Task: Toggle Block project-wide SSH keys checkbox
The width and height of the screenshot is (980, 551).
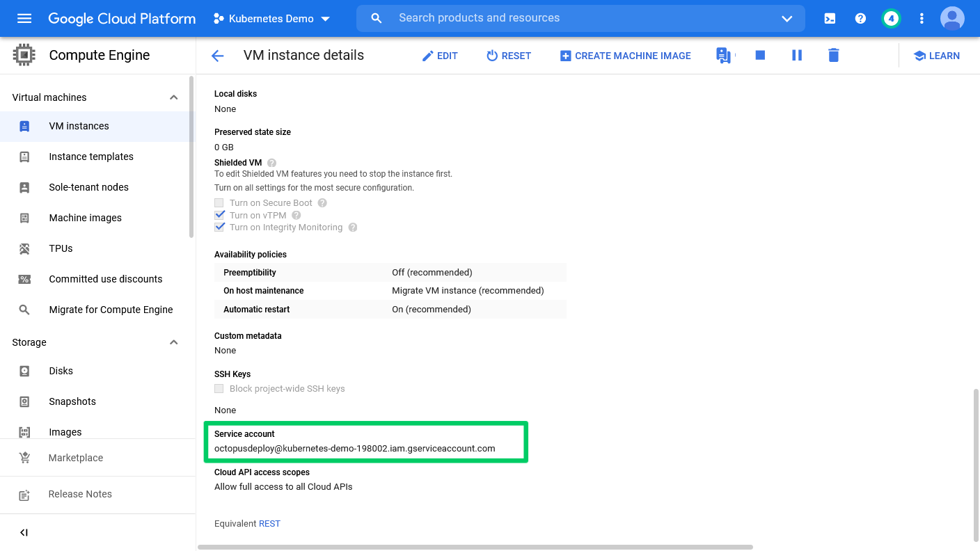Action: [219, 389]
